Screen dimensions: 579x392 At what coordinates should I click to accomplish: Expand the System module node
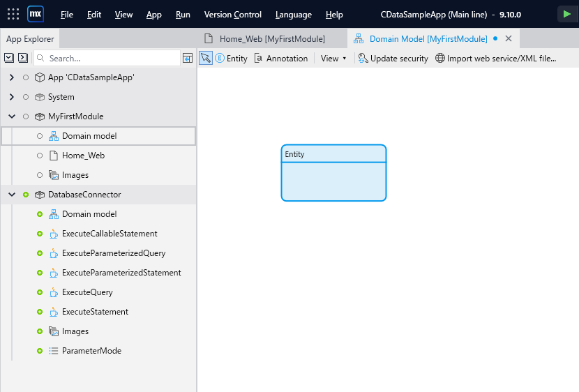[12, 97]
